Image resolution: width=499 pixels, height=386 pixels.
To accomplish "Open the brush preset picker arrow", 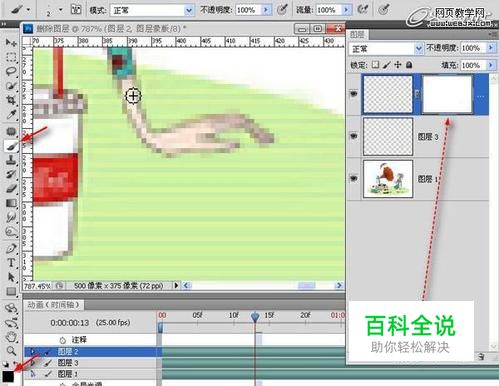I will pos(60,10).
